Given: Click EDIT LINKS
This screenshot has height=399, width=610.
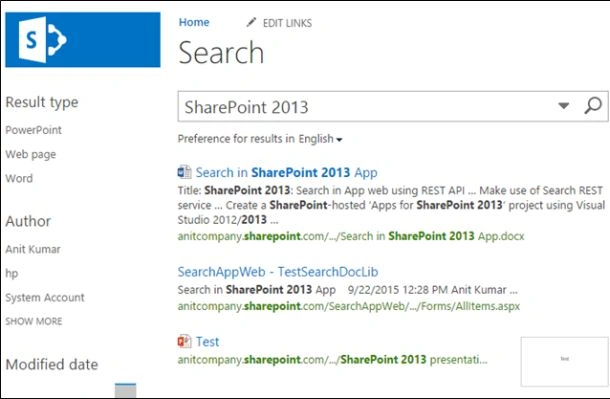Looking at the screenshot, I should (287, 23).
